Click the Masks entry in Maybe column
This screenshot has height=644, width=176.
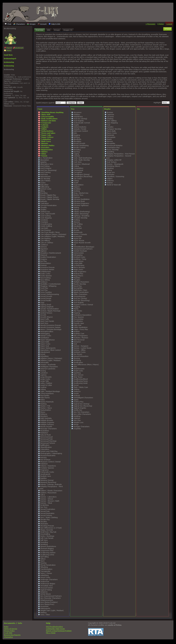click(x=109, y=139)
